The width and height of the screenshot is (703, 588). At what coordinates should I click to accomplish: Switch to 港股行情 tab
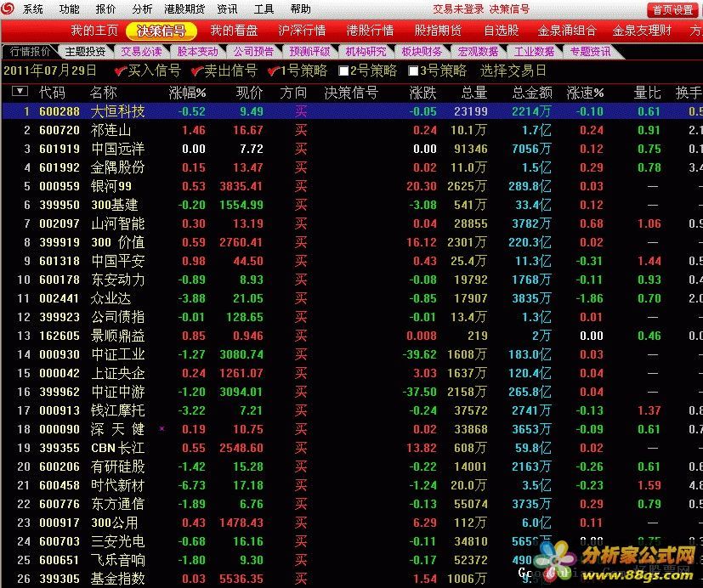(370, 31)
